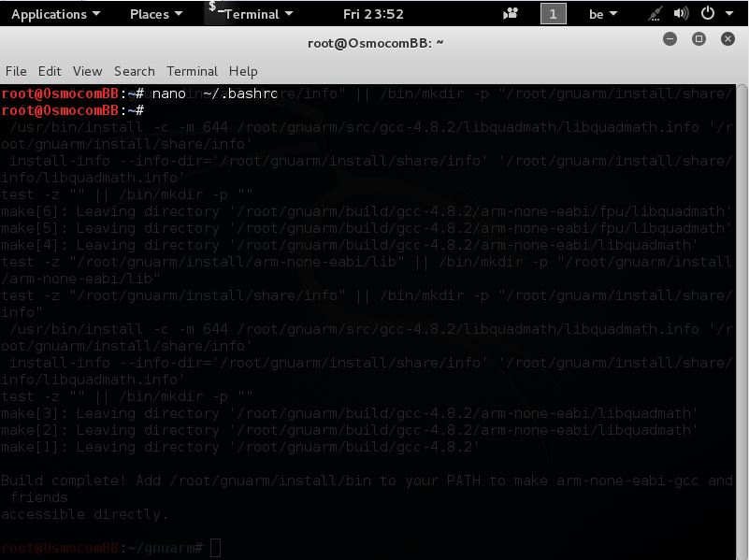
Task: Click the 'make[5]: Leaving directory' line
Action: pyautogui.click(x=366, y=228)
